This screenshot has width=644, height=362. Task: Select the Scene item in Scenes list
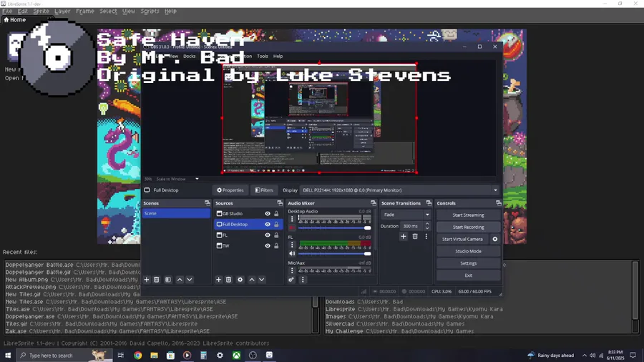coord(176,213)
